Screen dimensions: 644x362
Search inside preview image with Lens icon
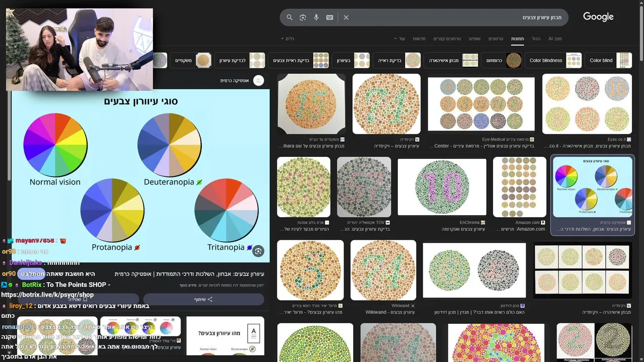click(x=258, y=251)
